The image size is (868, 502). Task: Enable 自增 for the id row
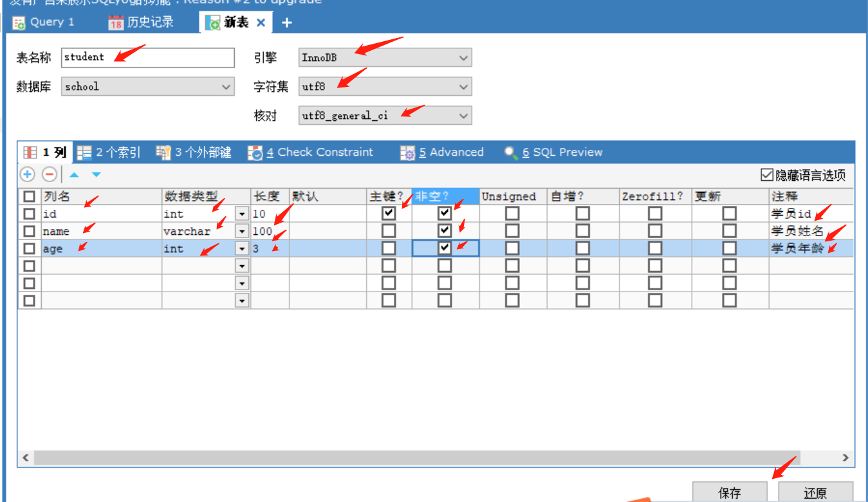point(582,213)
